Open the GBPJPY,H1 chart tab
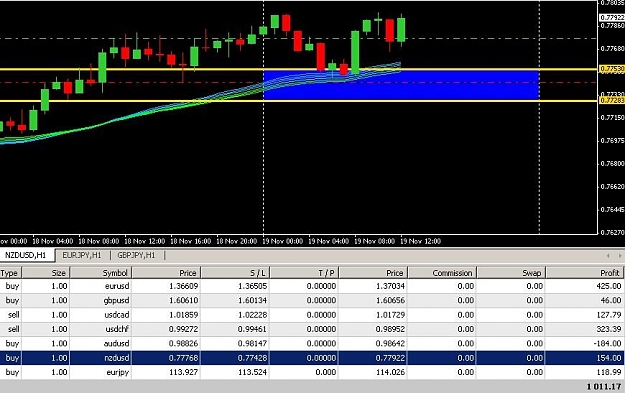Image resolution: width=625 pixels, height=393 pixels. 136,255
